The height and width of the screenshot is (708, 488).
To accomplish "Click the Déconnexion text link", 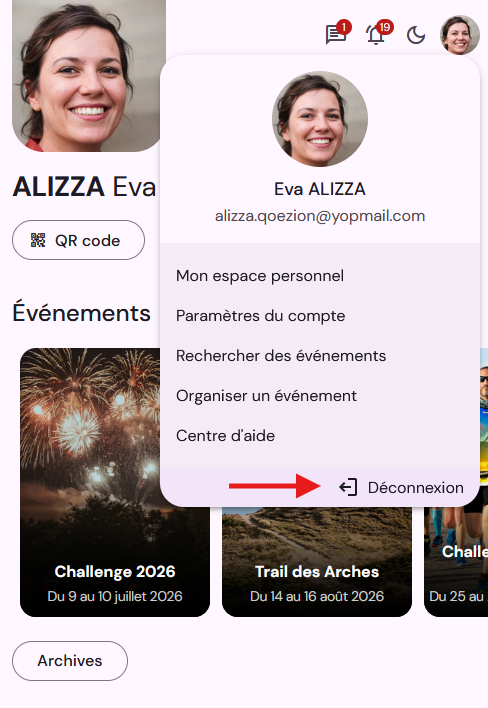I will 416,488.
